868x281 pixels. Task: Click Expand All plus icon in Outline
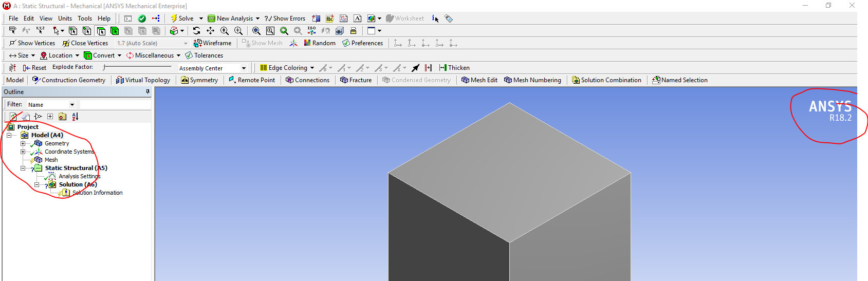click(x=50, y=117)
